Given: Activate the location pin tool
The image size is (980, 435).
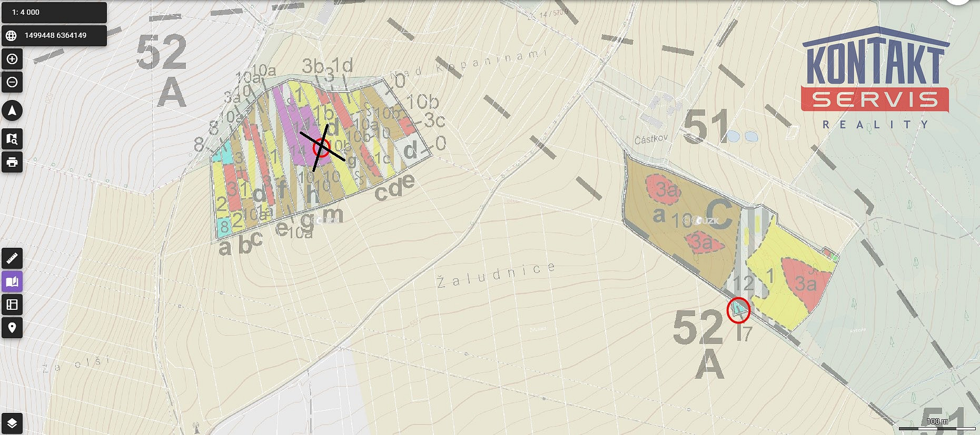Looking at the screenshot, I should click(12, 328).
